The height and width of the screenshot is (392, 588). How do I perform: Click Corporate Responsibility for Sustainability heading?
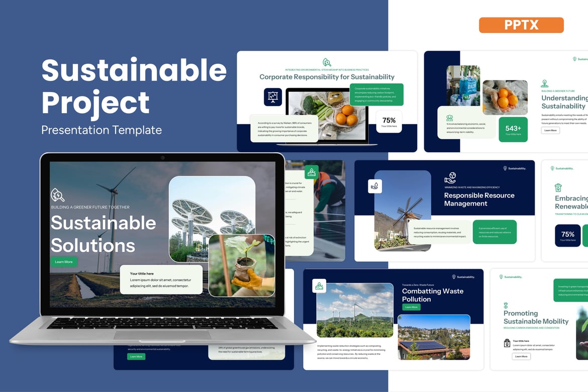pos(327,77)
